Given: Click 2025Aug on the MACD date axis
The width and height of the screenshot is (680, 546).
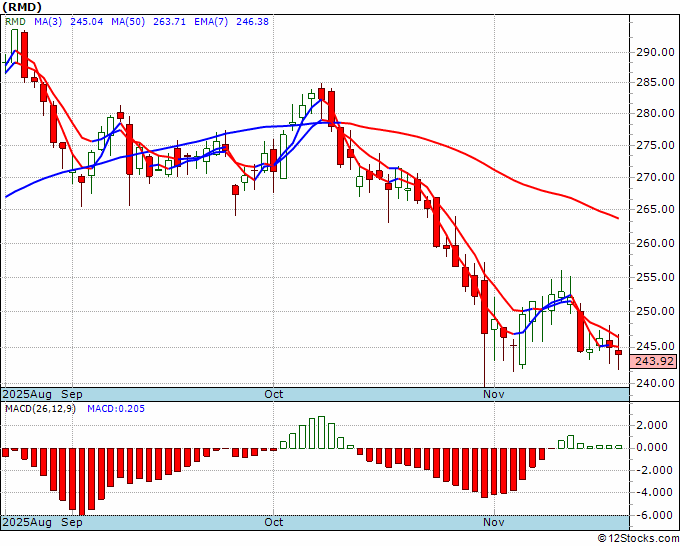Looking at the screenshot, I should point(27,522).
